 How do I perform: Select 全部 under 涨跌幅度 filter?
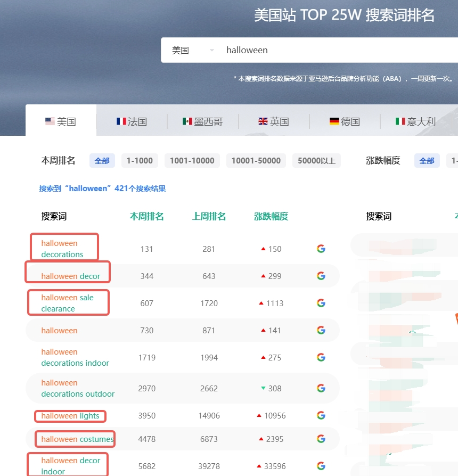tap(427, 161)
